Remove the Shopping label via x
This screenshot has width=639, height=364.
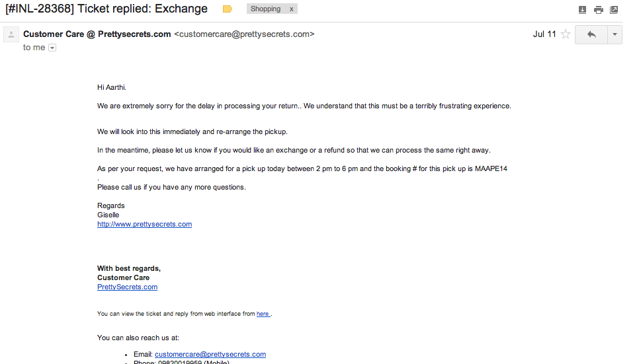click(291, 9)
